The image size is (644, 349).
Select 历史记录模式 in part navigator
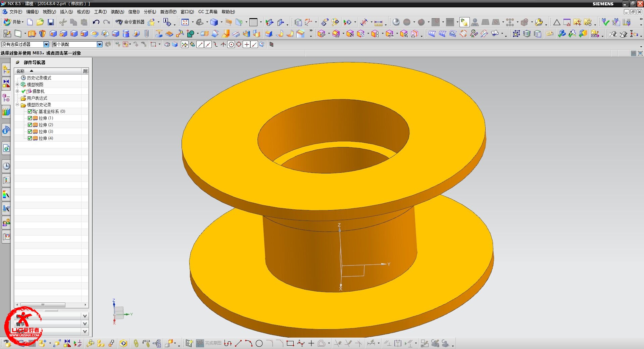[x=39, y=78]
